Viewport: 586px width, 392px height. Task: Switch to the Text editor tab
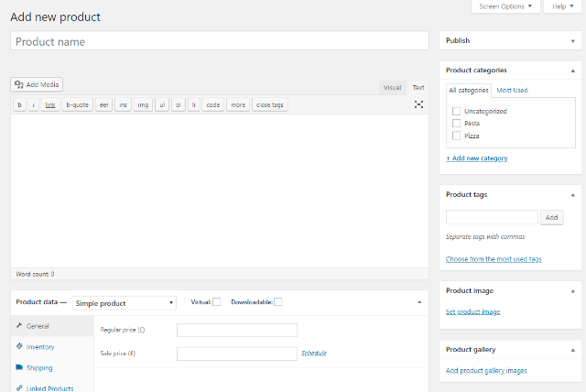tap(418, 87)
